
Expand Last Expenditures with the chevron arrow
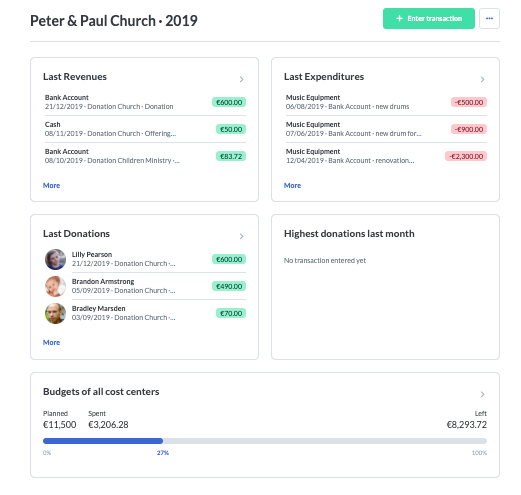click(482, 79)
